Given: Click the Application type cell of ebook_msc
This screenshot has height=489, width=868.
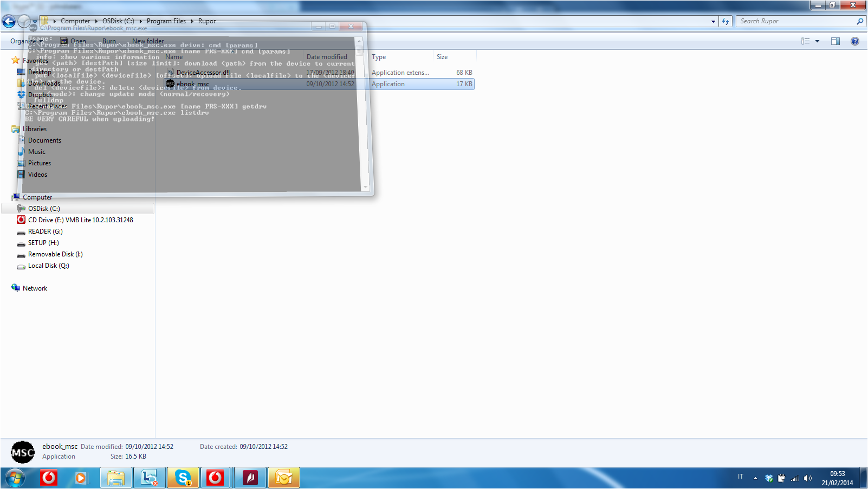Looking at the screenshot, I should coord(388,84).
